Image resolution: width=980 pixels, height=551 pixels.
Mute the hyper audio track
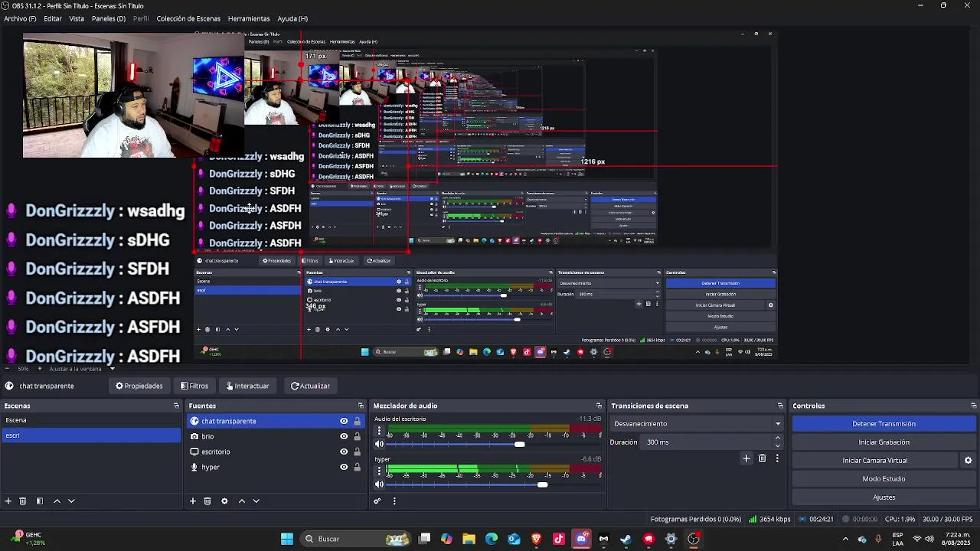click(x=379, y=484)
